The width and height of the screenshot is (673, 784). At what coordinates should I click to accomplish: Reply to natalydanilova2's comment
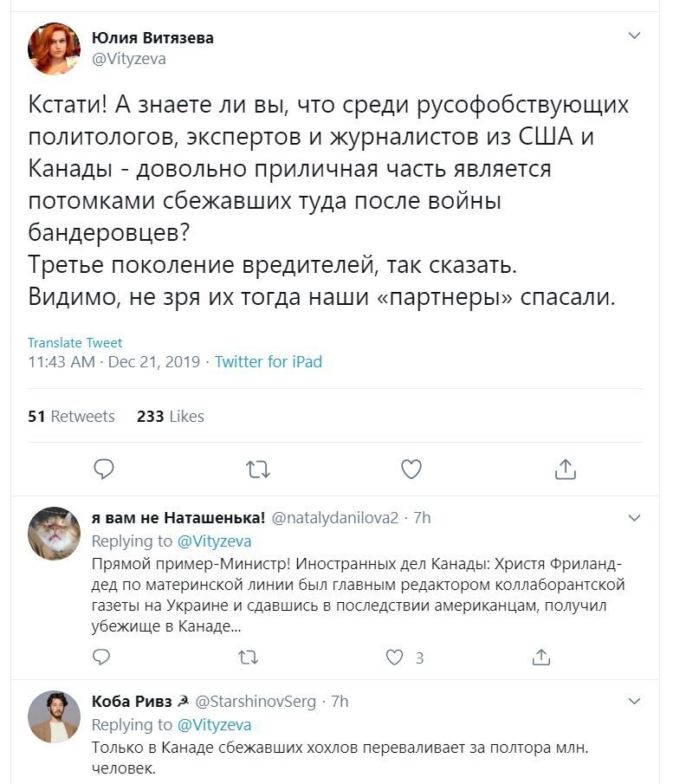(101, 657)
